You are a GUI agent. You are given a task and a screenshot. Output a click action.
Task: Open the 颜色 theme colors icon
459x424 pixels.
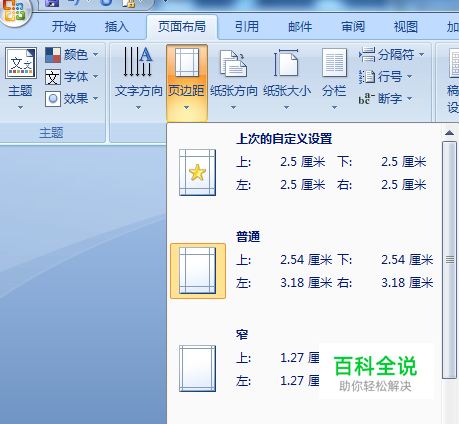tap(53, 55)
